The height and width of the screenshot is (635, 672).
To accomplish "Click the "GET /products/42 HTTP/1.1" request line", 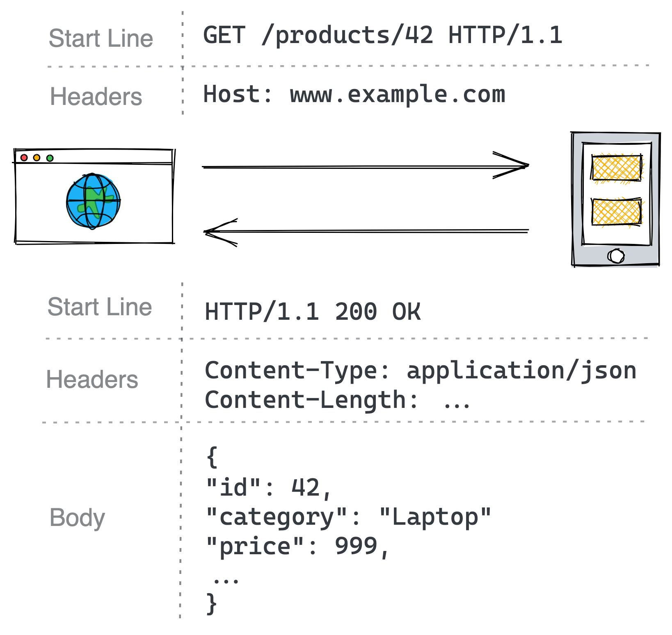I will point(382,35).
